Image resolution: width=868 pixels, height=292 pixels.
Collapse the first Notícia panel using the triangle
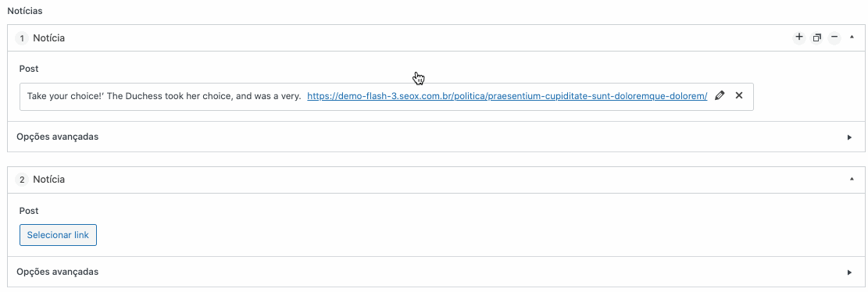coord(852,38)
